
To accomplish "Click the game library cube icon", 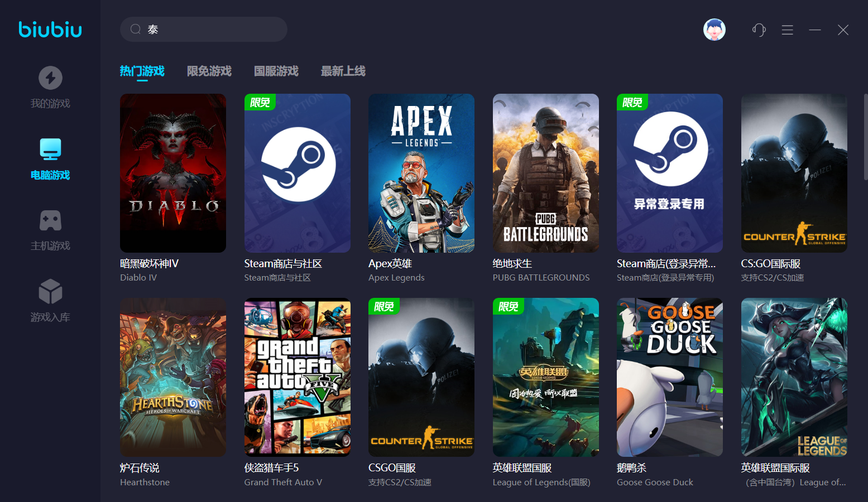I will [x=50, y=292].
